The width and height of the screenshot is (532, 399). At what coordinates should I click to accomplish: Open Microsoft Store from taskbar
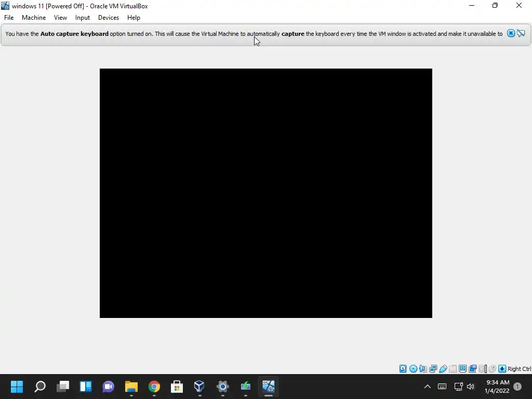(177, 387)
